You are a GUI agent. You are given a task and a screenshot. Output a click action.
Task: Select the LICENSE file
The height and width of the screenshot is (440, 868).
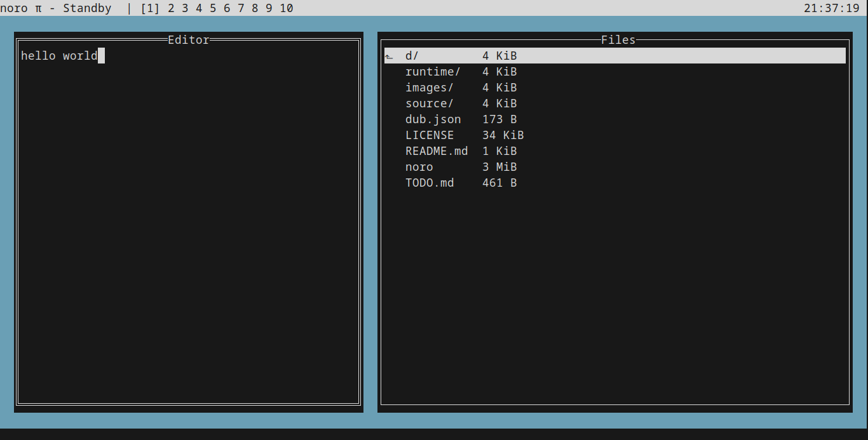coord(430,135)
